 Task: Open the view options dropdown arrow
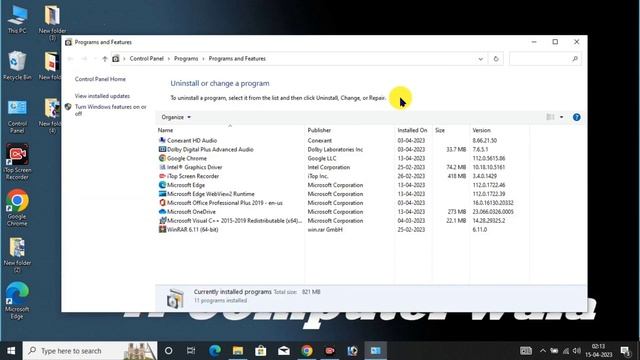(561, 117)
